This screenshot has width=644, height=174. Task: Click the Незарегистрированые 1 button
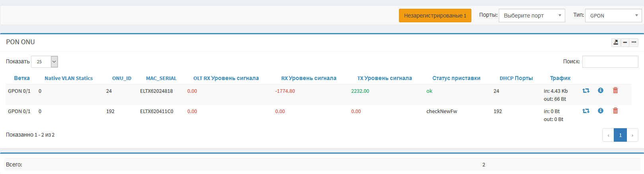pyautogui.click(x=435, y=16)
